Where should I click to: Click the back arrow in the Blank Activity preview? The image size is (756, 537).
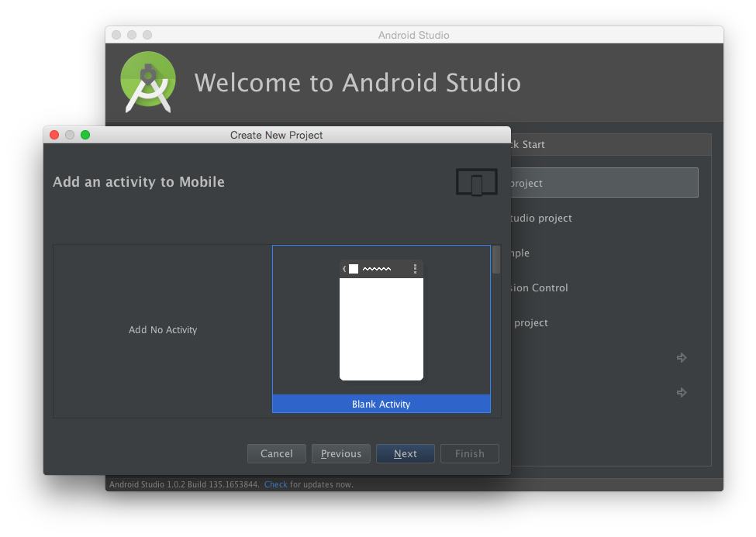(344, 268)
